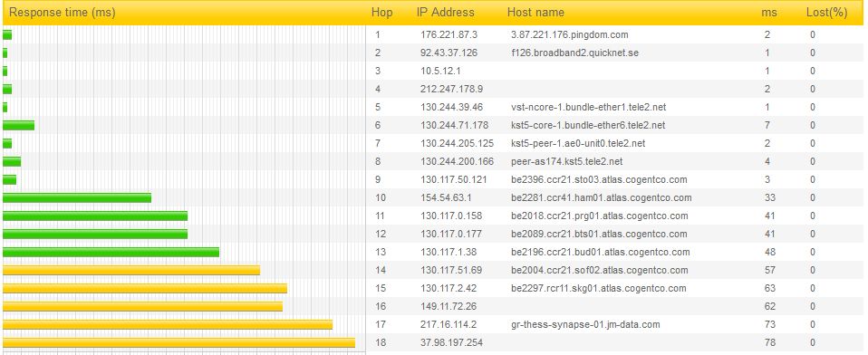Viewport: 868px width, 355px height.
Task: Click the green response bar for hop 10
Action: click(77, 198)
